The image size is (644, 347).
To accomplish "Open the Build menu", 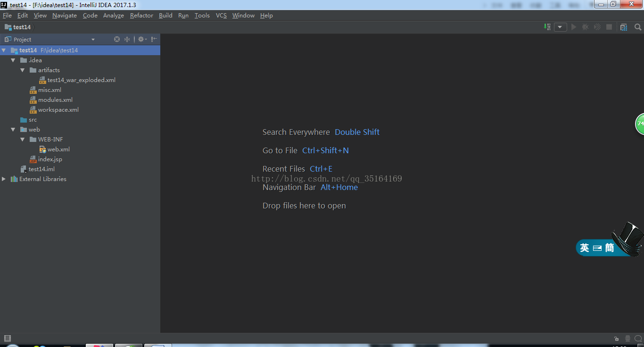I will click(165, 15).
